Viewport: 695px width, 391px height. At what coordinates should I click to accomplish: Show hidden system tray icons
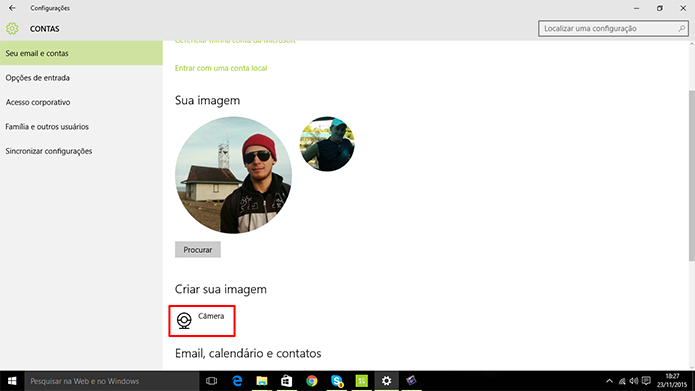[609, 381]
